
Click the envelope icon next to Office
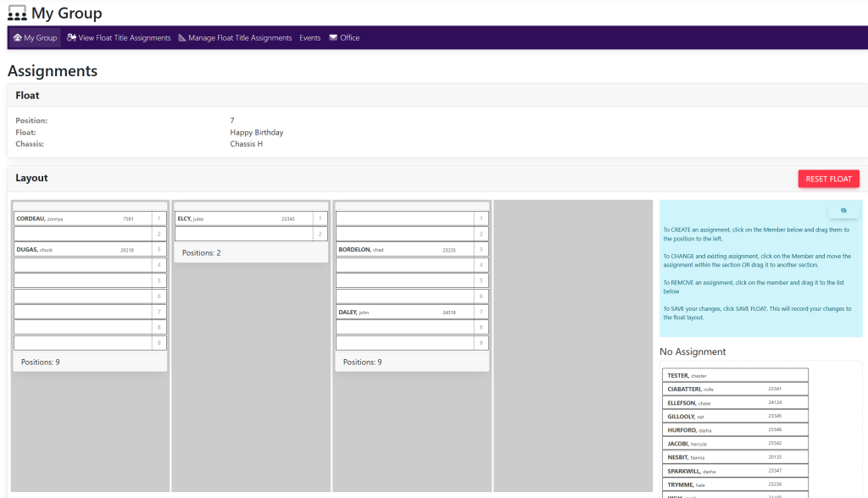click(x=333, y=38)
